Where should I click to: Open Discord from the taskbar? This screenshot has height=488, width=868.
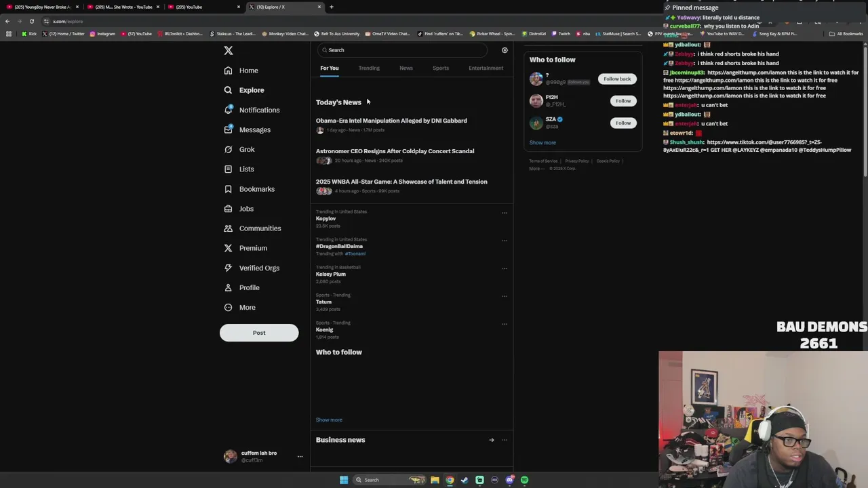509,480
